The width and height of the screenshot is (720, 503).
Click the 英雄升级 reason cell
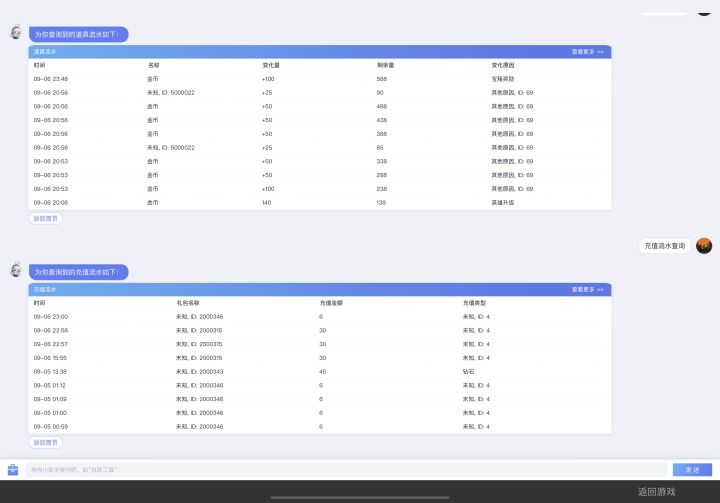pos(503,203)
